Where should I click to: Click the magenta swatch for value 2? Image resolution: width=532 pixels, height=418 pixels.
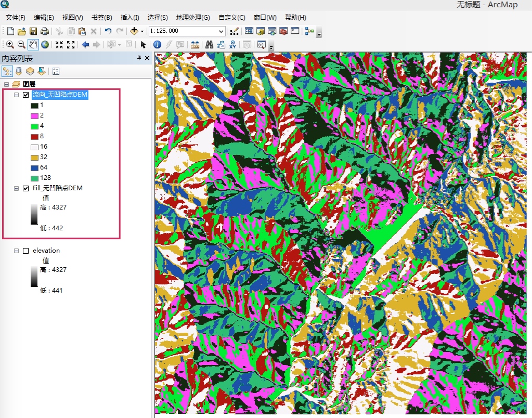tap(34, 115)
